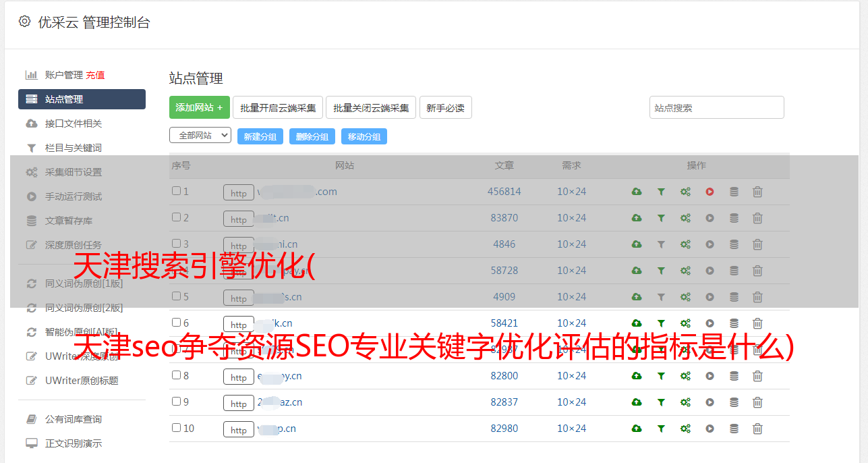Click the 移动分组 button

coord(364,136)
